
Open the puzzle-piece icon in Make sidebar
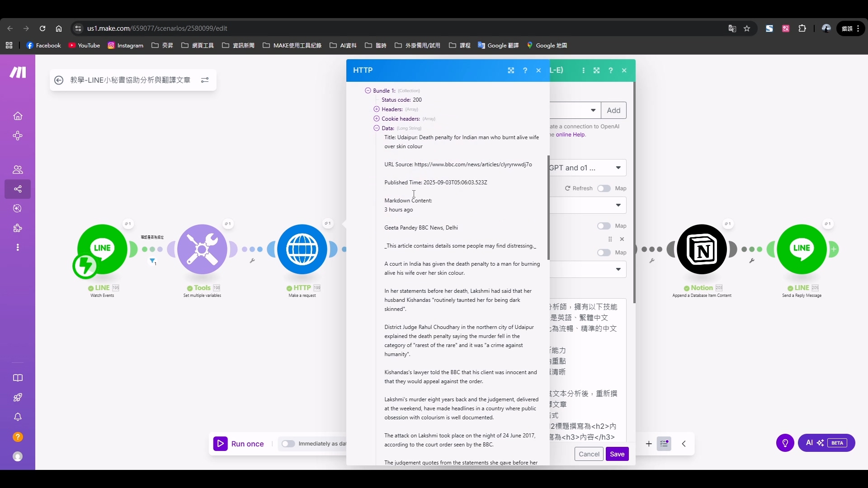click(x=18, y=228)
